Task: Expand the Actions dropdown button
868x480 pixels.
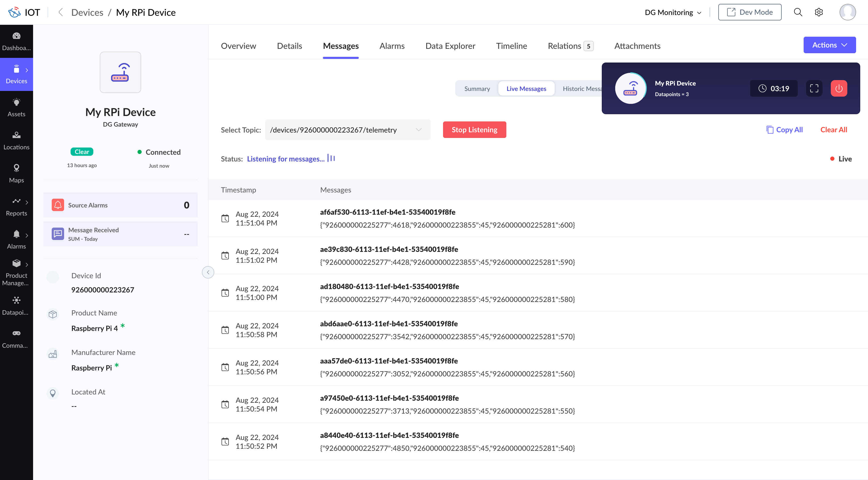Action: click(x=829, y=45)
